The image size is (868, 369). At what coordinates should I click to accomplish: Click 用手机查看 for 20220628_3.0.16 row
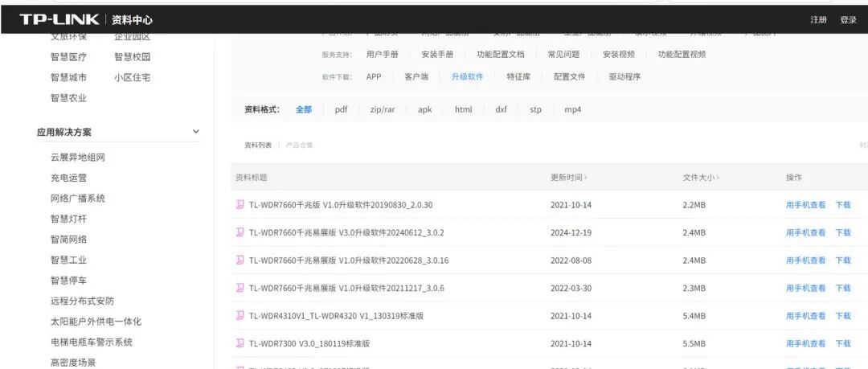coord(805,260)
